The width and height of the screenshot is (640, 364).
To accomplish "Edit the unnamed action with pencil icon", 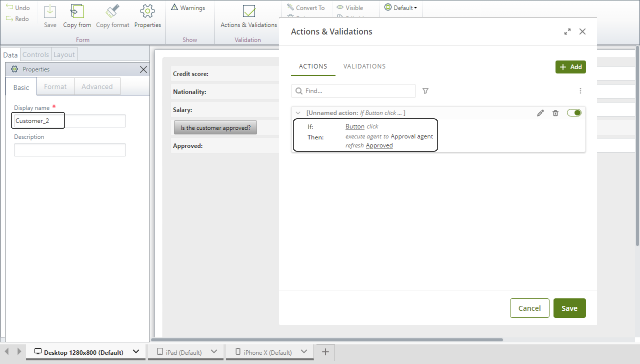I will coord(540,113).
